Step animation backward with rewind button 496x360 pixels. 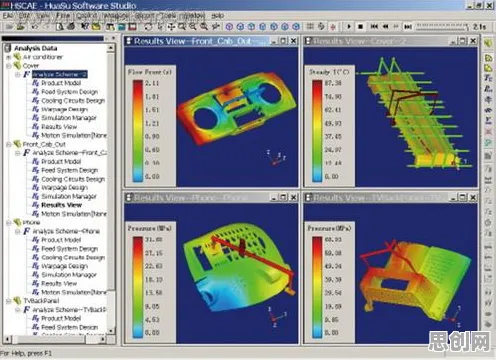pyautogui.click(x=385, y=26)
